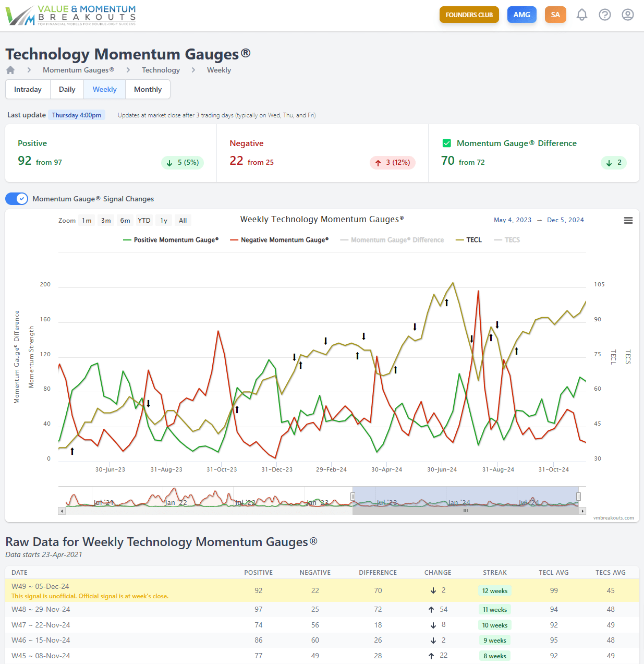This screenshot has width=644, height=664.
Task: Open the Founders Club button
Action: click(x=469, y=15)
